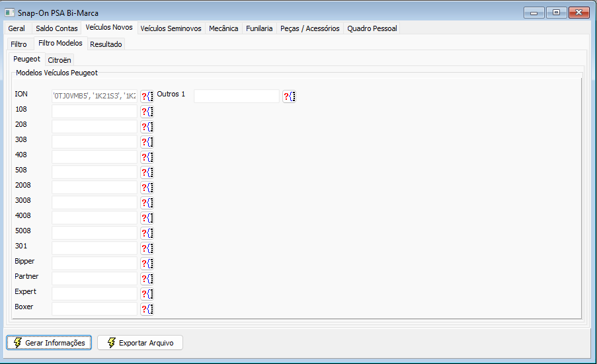Focus the Boxer model input field
Image resolution: width=597 pixels, height=364 pixels.
(x=95, y=309)
